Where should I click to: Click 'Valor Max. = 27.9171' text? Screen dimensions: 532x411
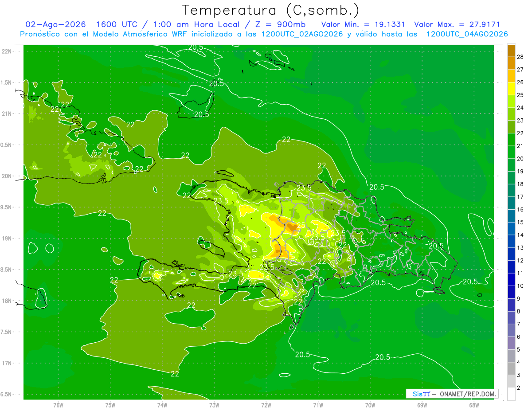tap(457, 24)
